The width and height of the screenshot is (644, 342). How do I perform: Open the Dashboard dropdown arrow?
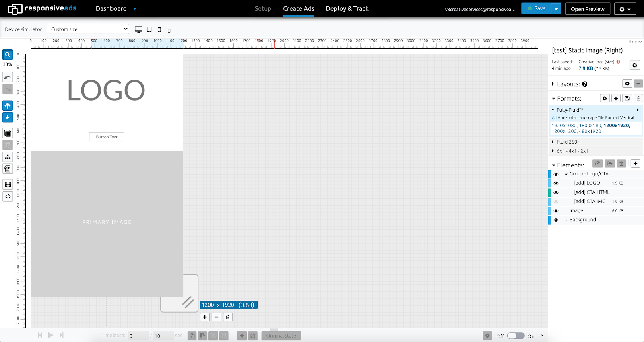[135, 8]
